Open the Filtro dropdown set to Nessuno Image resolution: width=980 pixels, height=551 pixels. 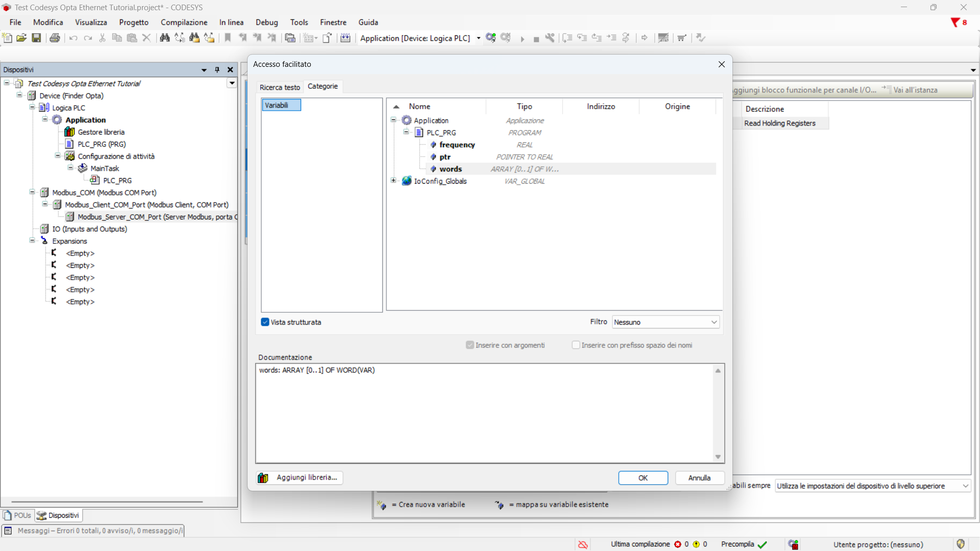coord(666,322)
